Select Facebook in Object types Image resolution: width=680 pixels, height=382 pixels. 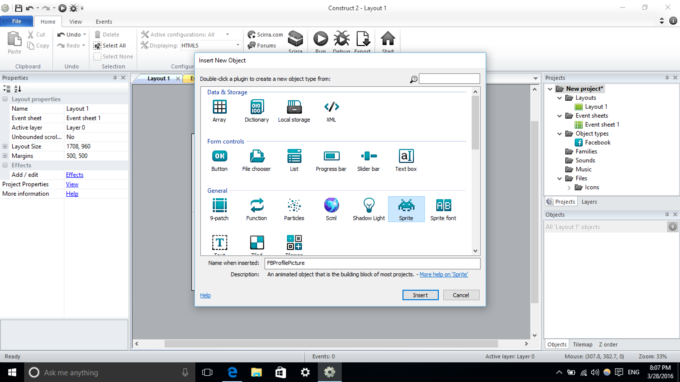pos(597,143)
